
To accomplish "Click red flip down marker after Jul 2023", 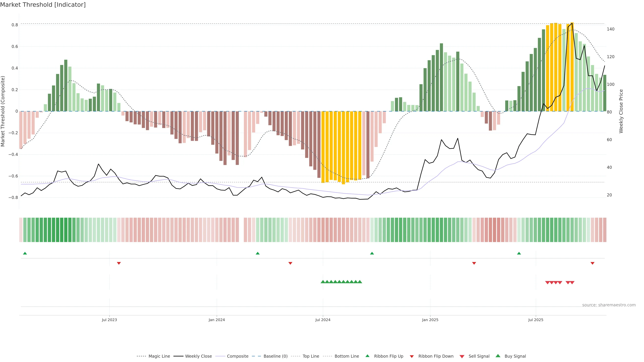I will (x=119, y=263).
